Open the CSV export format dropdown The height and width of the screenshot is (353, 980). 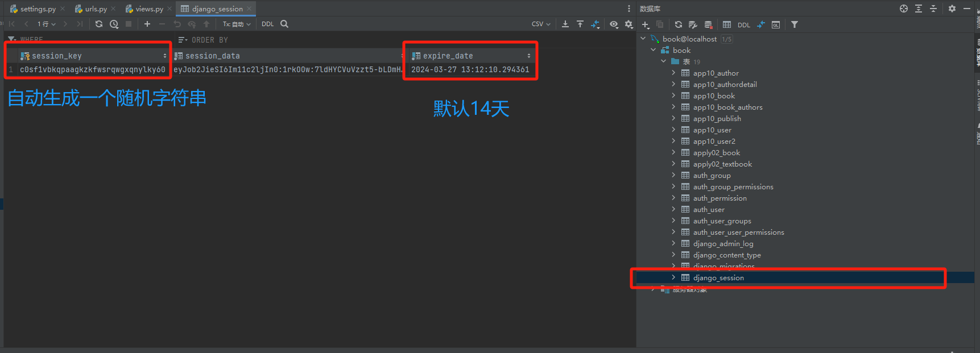(x=541, y=24)
